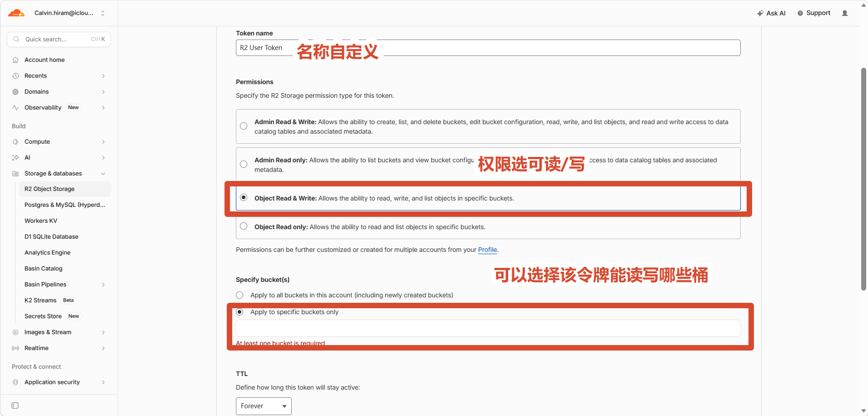Screen dimensions: 868x416
Task: Collapse the Storage & databases section
Action: pos(103,174)
